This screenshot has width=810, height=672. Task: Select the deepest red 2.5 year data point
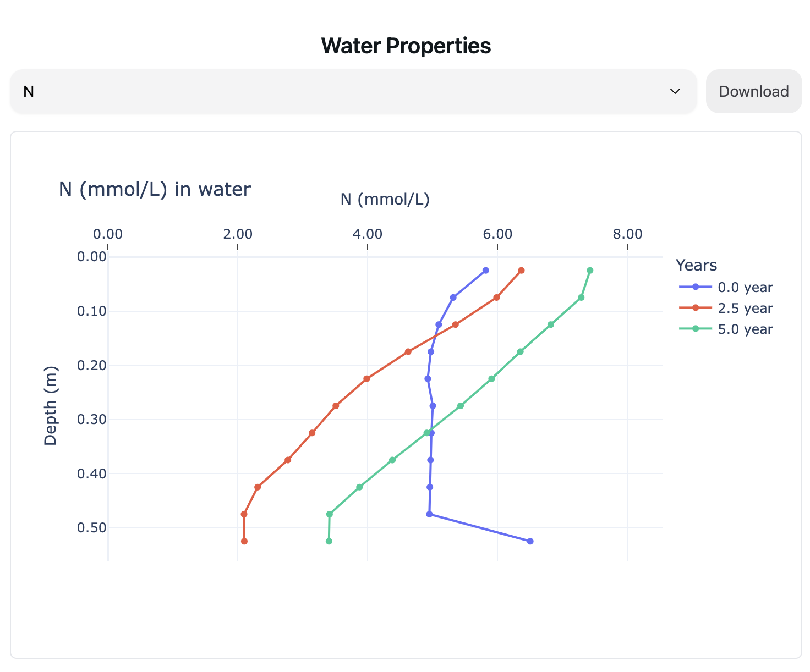click(244, 541)
